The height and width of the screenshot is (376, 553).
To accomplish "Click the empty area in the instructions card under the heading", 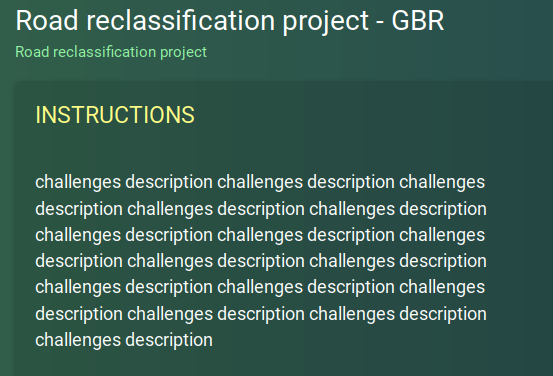I will pyautogui.click(x=282, y=146).
